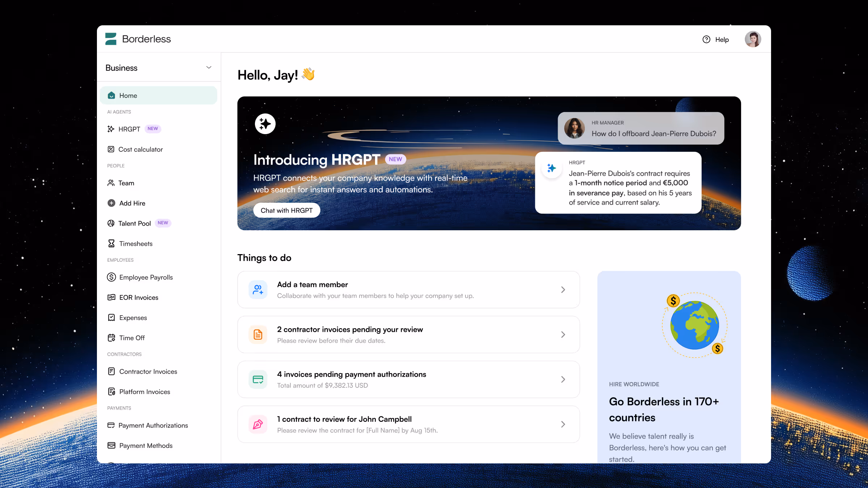Click the Help question mark icon
Image resolution: width=868 pixels, height=488 pixels.
point(706,39)
